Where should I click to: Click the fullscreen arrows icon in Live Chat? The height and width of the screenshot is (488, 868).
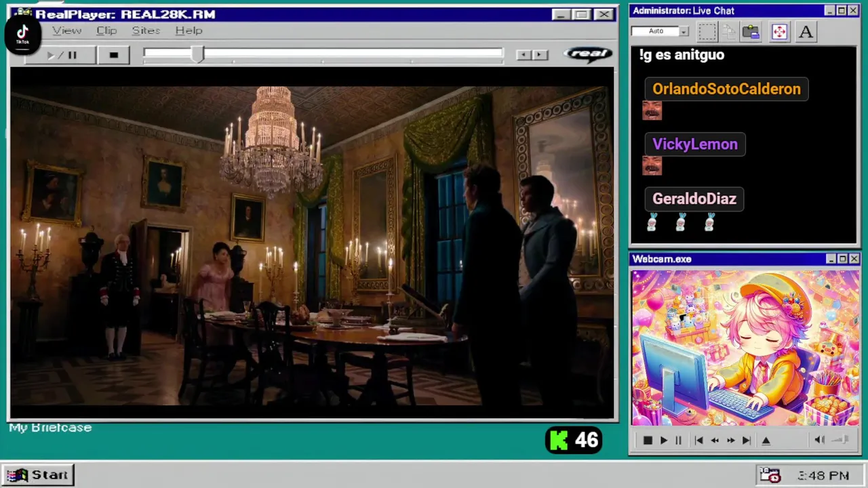coord(779,31)
